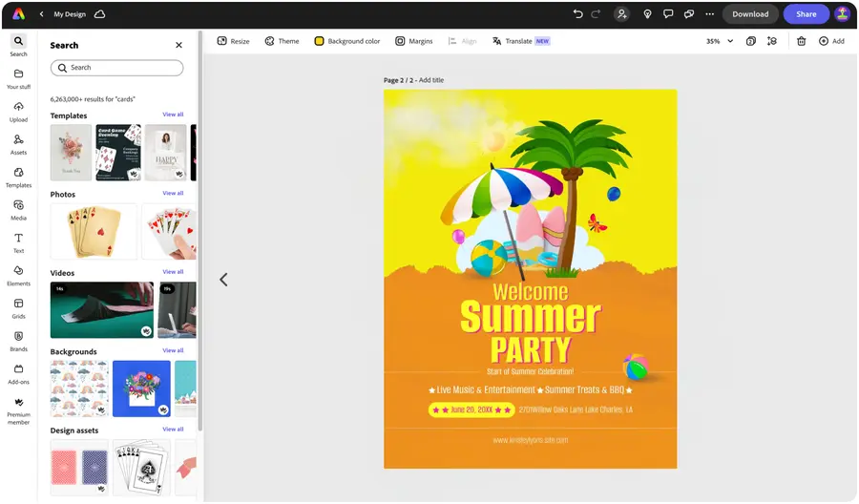The image size is (859, 504).
Task: Click the My Design title
Action: coord(70,14)
